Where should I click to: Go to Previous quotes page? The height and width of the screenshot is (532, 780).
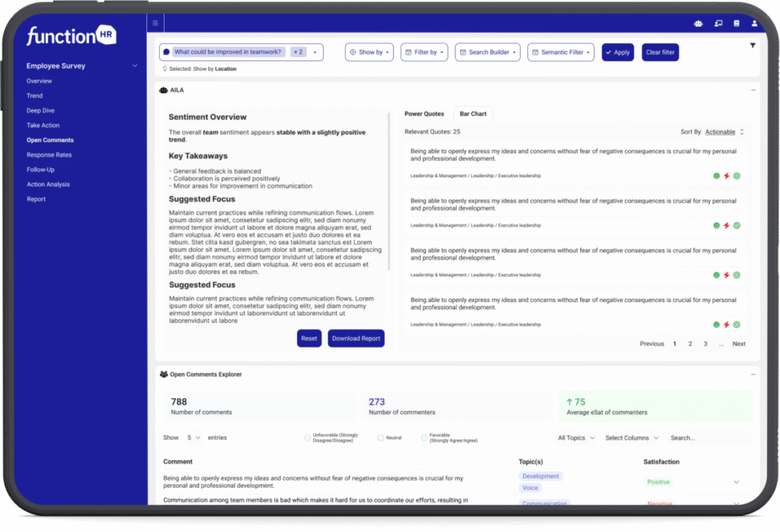[652, 343]
